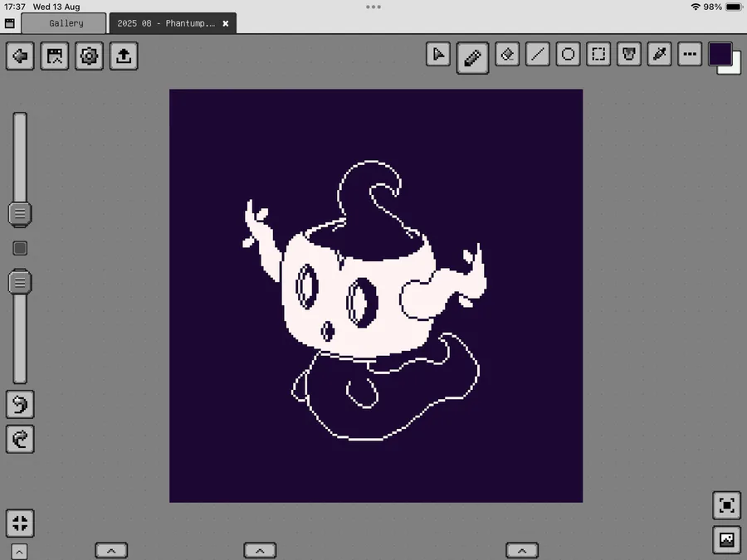Tap the battery indicator in status bar
The image size is (747, 560).
[x=735, y=7]
